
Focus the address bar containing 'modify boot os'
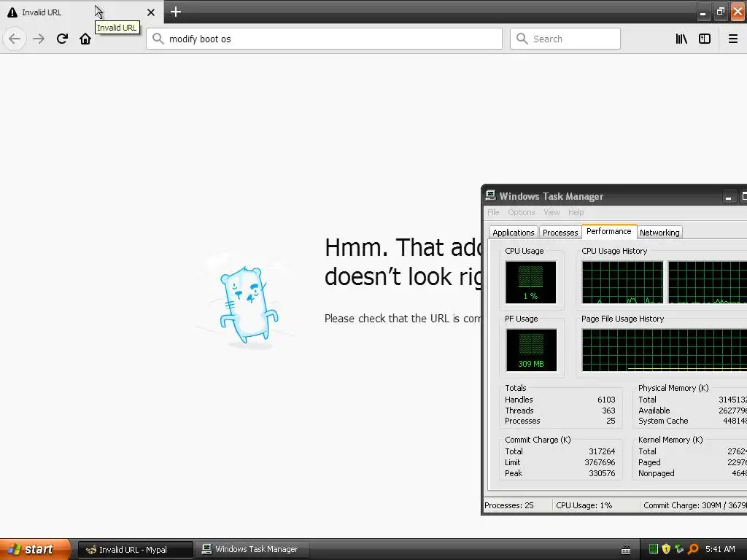click(x=324, y=39)
